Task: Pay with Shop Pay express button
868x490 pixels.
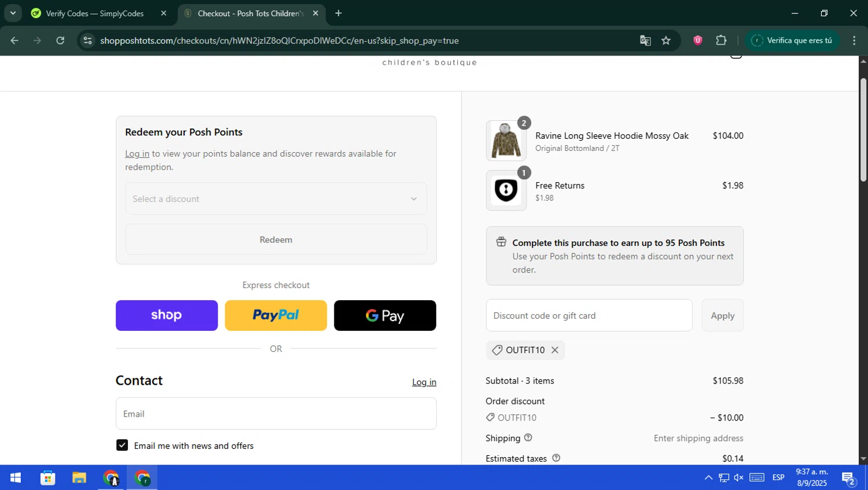Action: pyautogui.click(x=167, y=315)
